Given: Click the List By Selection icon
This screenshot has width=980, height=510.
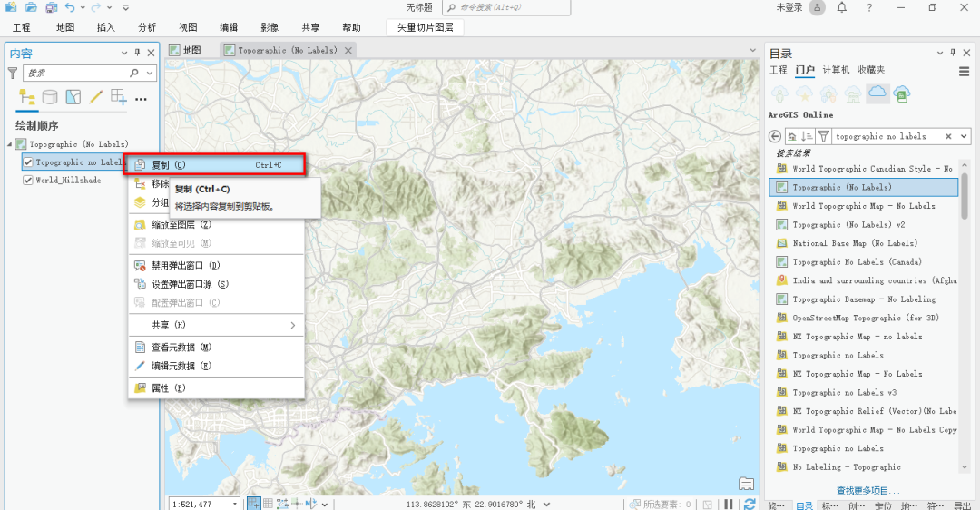Looking at the screenshot, I should pos(73,96).
